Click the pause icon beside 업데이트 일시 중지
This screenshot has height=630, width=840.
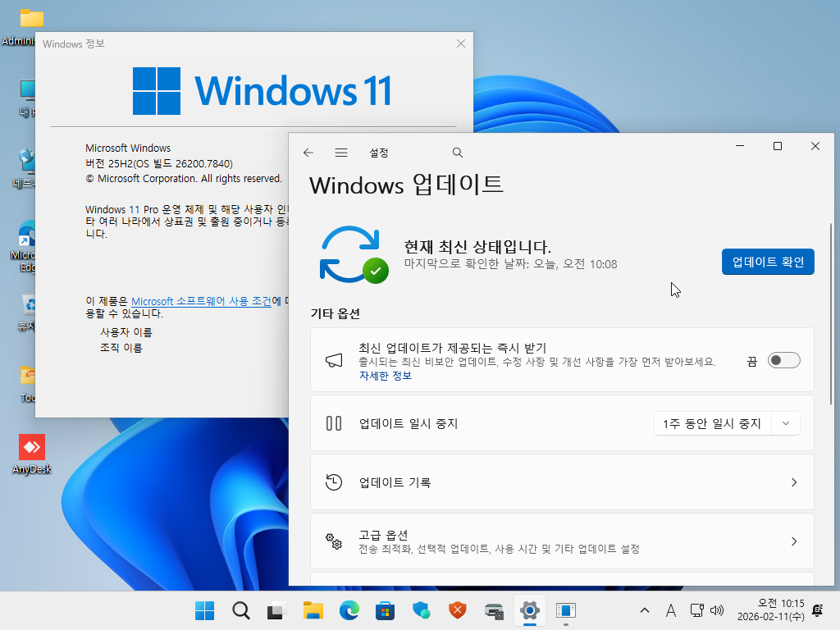pyautogui.click(x=334, y=423)
